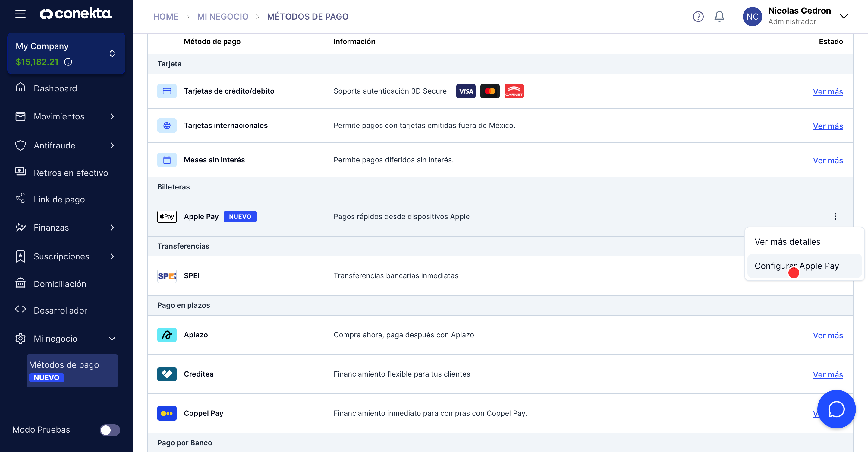
Task: Open the notifications bell
Action: pyautogui.click(x=719, y=17)
